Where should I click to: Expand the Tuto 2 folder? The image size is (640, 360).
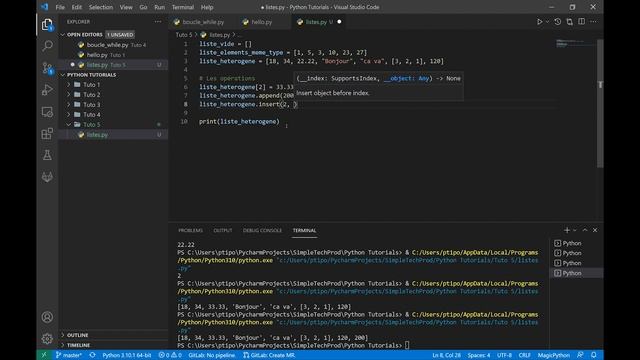click(x=91, y=95)
